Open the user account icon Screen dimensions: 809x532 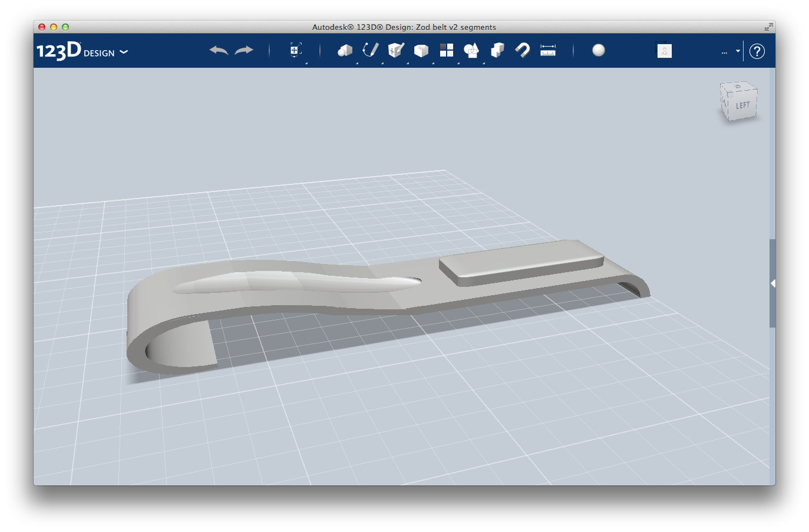665,51
